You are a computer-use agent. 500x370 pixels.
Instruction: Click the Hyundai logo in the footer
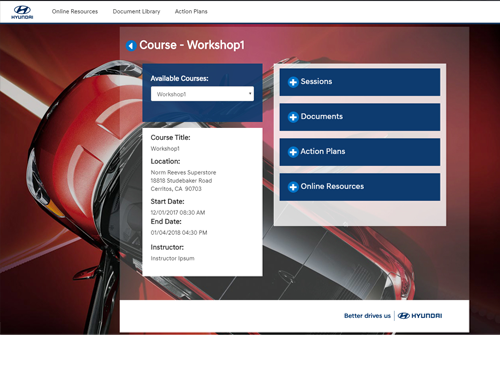tap(420, 316)
